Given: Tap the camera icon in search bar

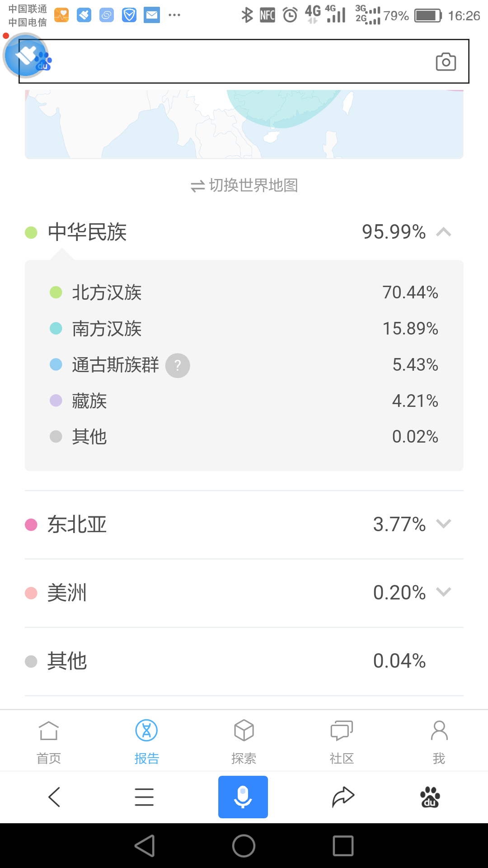Looking at the screenshot, I should (x=446, y=61).
